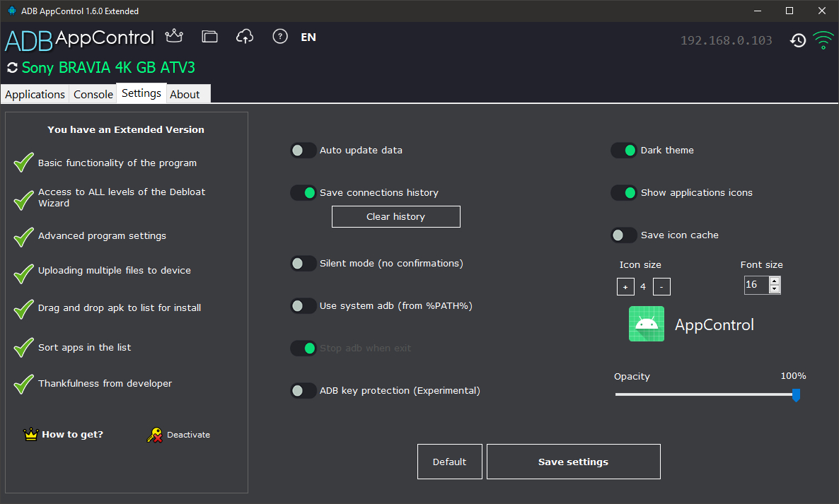Switch to the Applications tab
The image size is (839, 504).
35,94
